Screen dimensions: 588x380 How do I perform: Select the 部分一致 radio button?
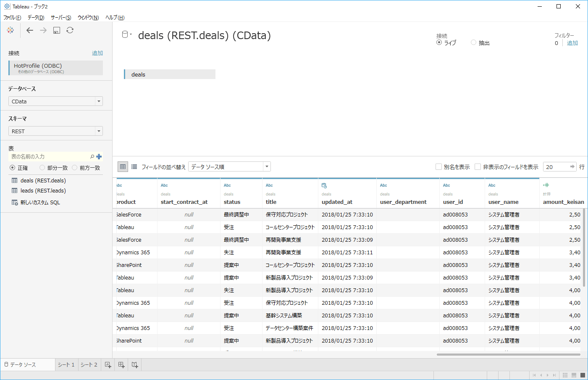tap(42, 168)
